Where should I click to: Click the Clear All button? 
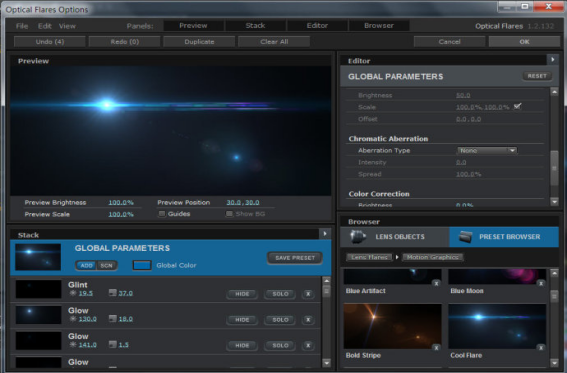[274, 42]
